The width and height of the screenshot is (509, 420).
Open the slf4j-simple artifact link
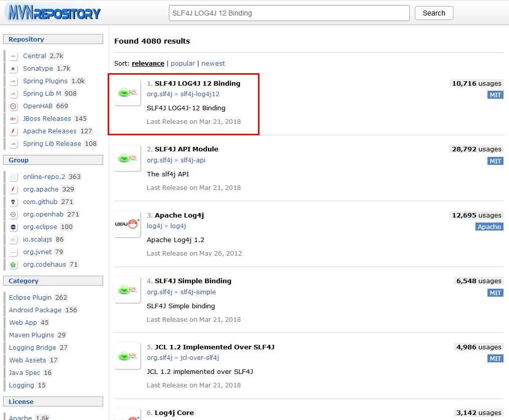[x=198, y=292]
